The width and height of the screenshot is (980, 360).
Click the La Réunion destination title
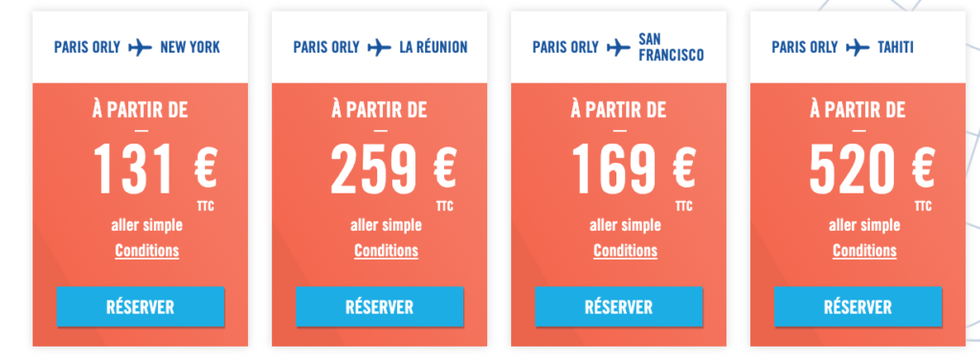(434, 48)
